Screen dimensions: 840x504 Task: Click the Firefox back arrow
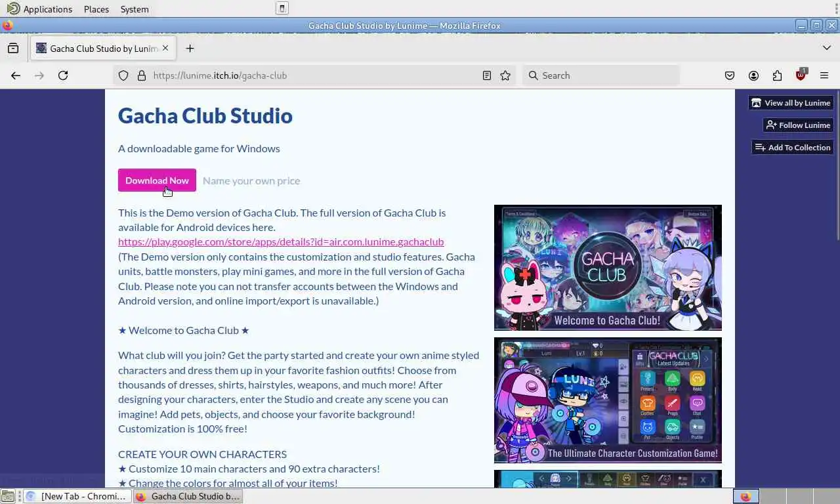(16, 75)
